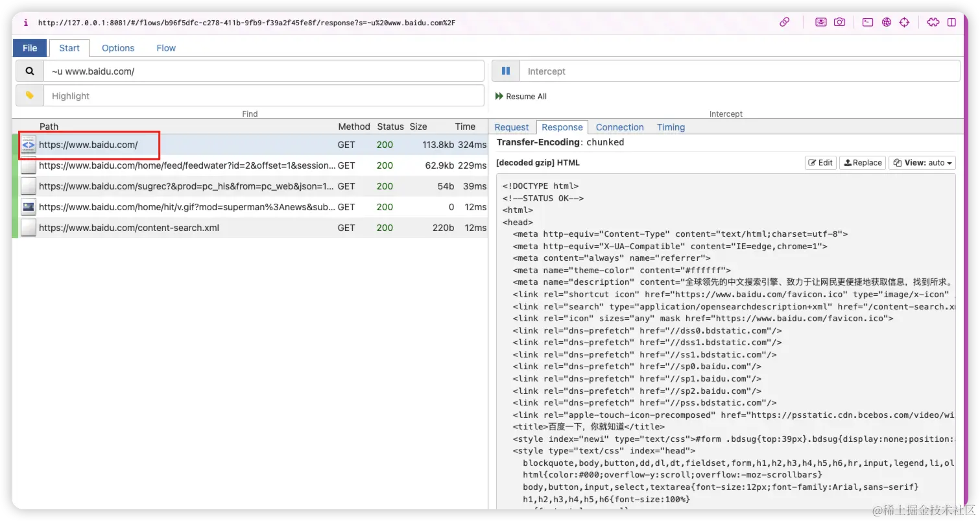Image resolution: width=980 pixels, height=521 pixels.
Task: Click the Edit button for response
Action: click(x=820, y=163)
